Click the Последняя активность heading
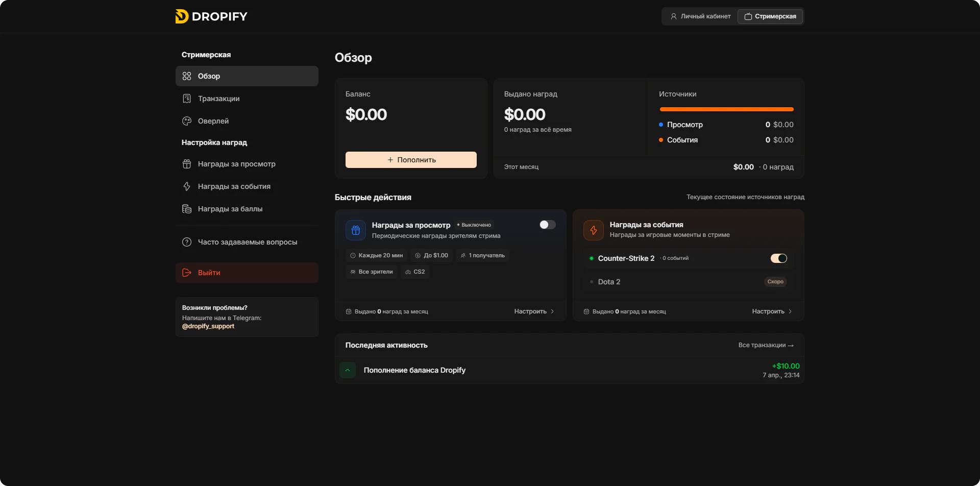Screen dimensions: 980x486 click(386, 345)
